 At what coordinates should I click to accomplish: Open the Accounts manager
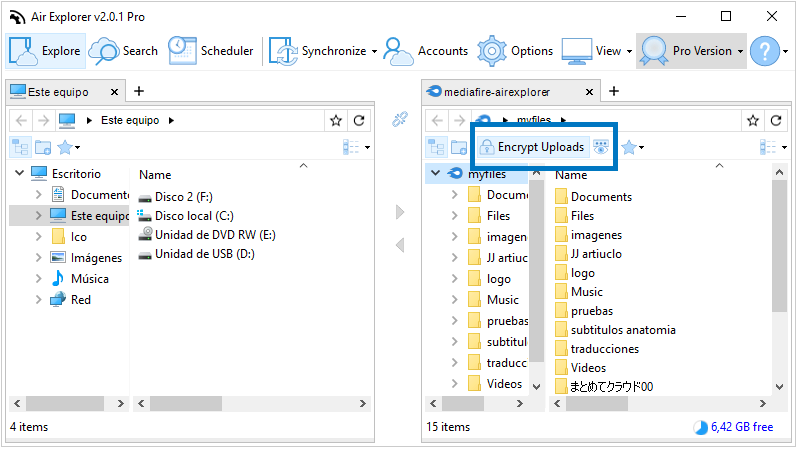(426, 51)
